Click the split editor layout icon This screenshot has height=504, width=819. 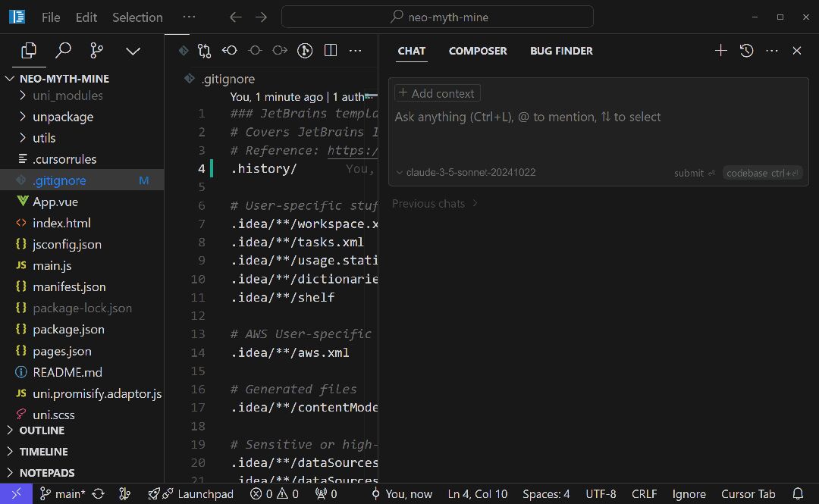[x=331, y=51]
